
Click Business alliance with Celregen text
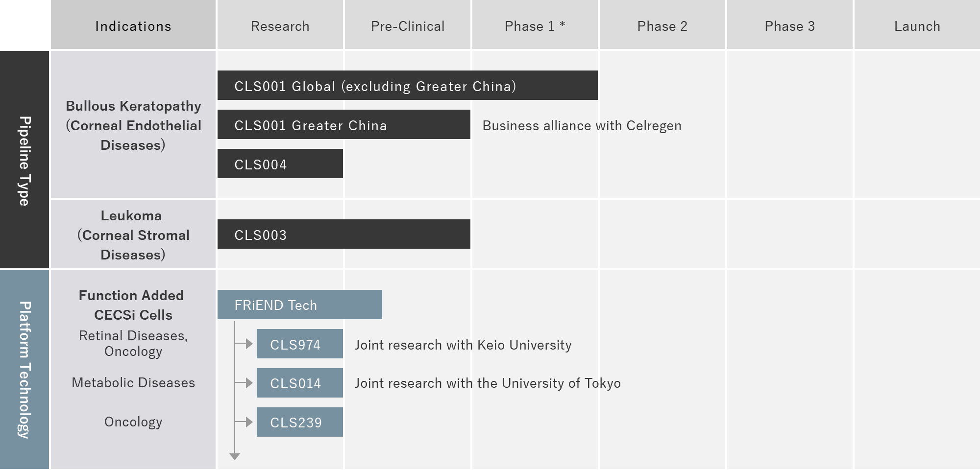pos(582,126)
